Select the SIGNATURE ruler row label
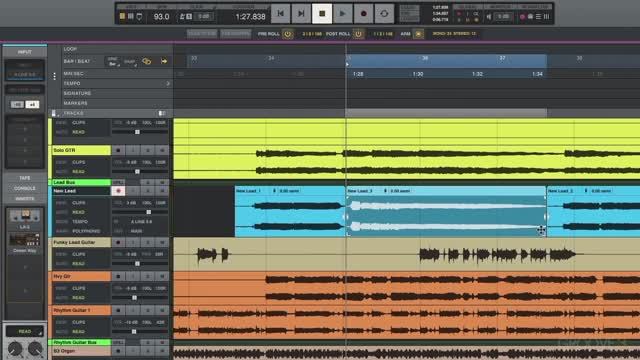The width and height of the screenshot is (640, 360). point(77,93)
